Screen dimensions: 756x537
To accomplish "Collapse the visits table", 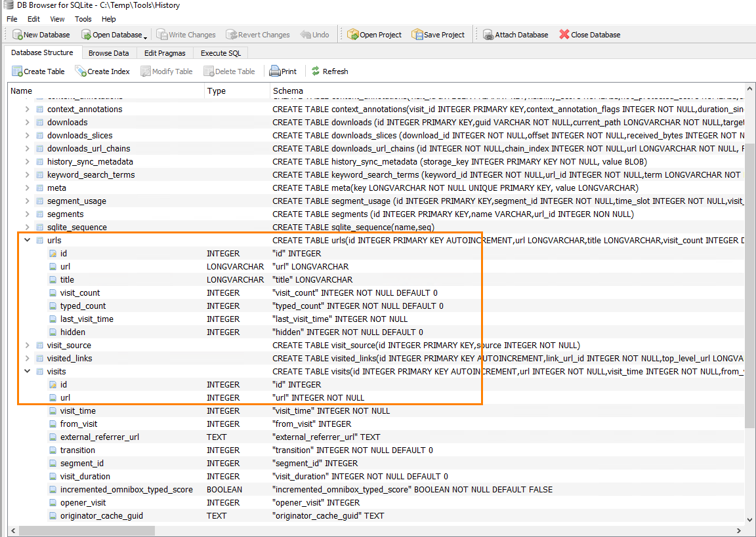I will pos(28,371).
